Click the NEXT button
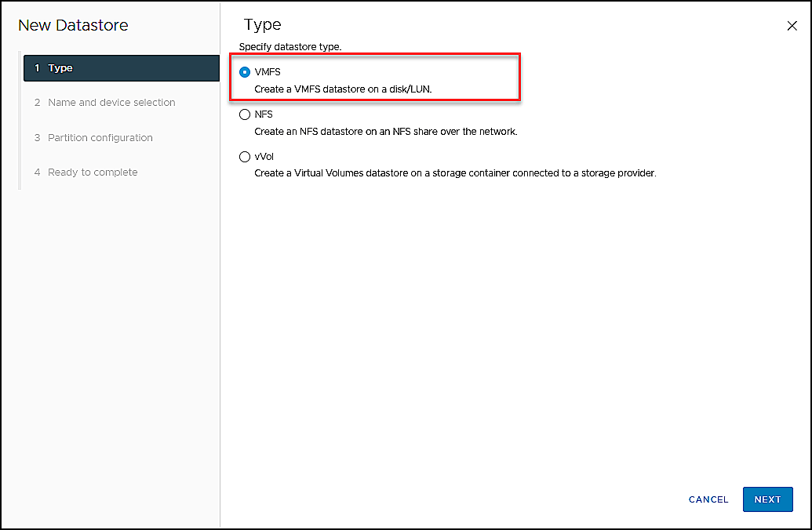Image resolution: width=812 pixels, height=530 pixels. (767, 499)
